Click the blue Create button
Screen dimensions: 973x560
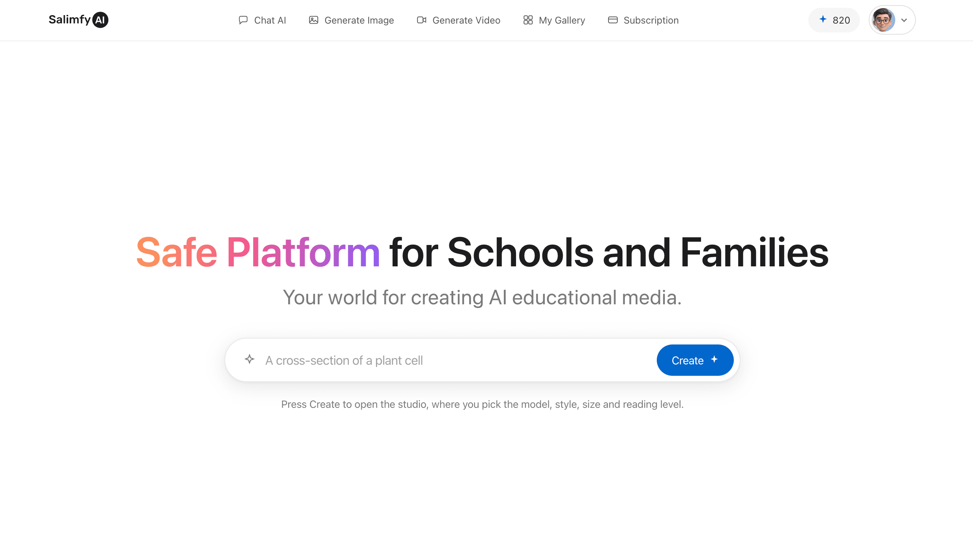coord(695,360)
